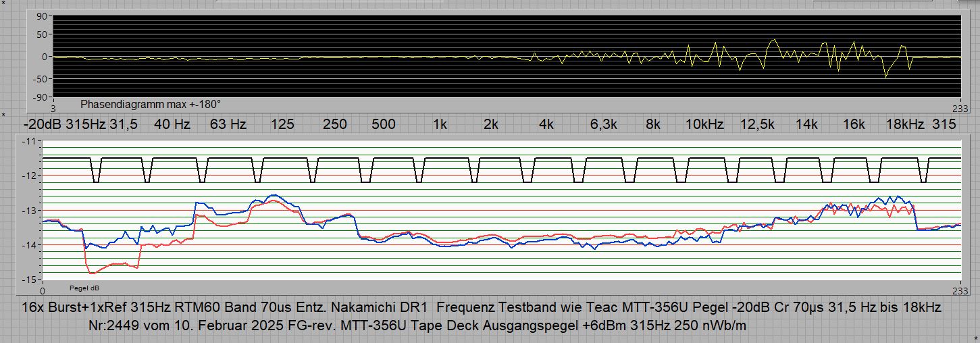Select the -14 value on level axis
980x343 pixels.
[x=30, y=245]
